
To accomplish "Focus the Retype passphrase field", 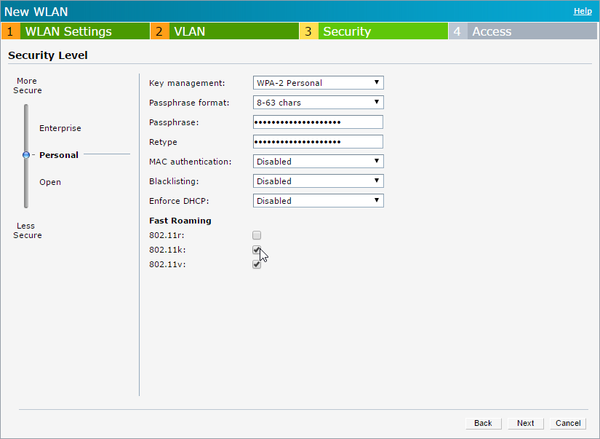I will [318, 142].
